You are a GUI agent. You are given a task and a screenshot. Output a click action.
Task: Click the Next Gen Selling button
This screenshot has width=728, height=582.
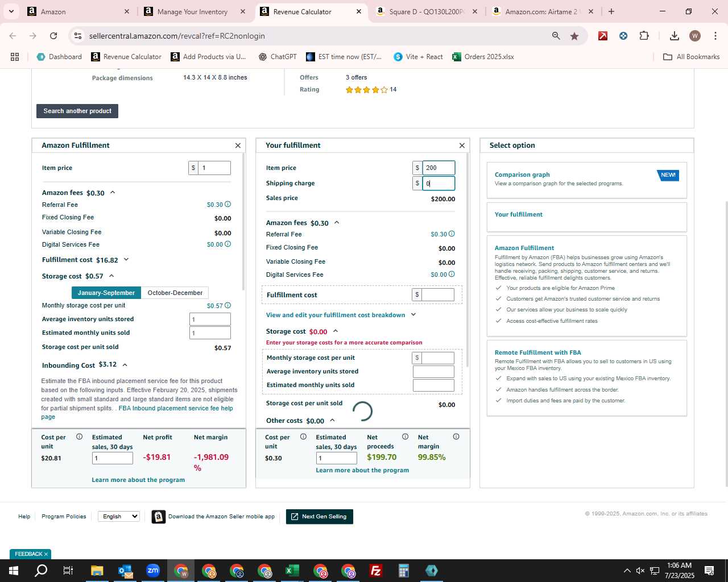(320, 517)
